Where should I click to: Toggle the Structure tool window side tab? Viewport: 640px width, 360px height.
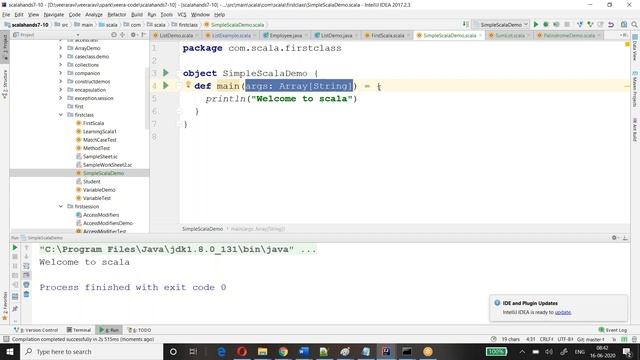point(4,84)
